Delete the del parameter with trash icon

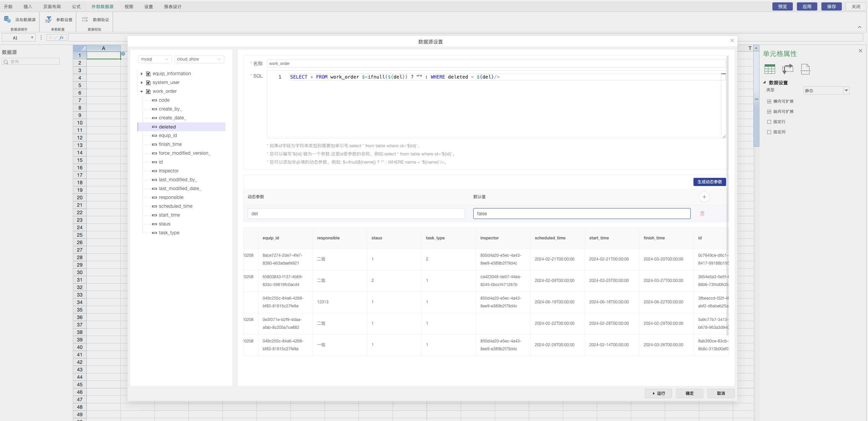(702, 214)
